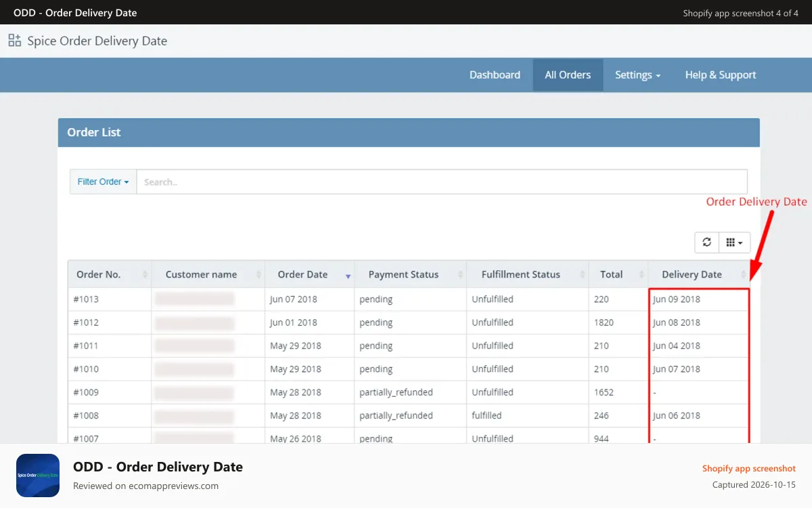Image resolution: width=812 pixels, height=508 pixels.
Task: Click delivery date Jun 06 2018
Action: coord(677,415)
